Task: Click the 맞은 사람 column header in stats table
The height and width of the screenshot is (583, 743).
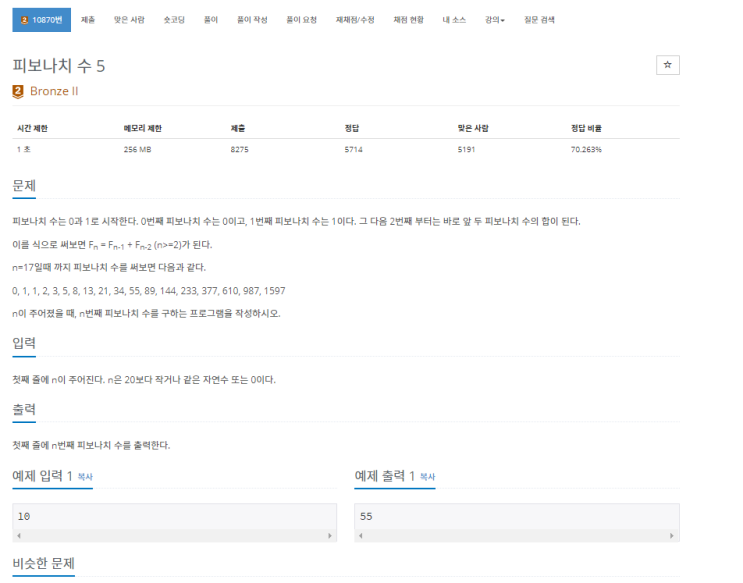Action: click(x=473, y=128)
